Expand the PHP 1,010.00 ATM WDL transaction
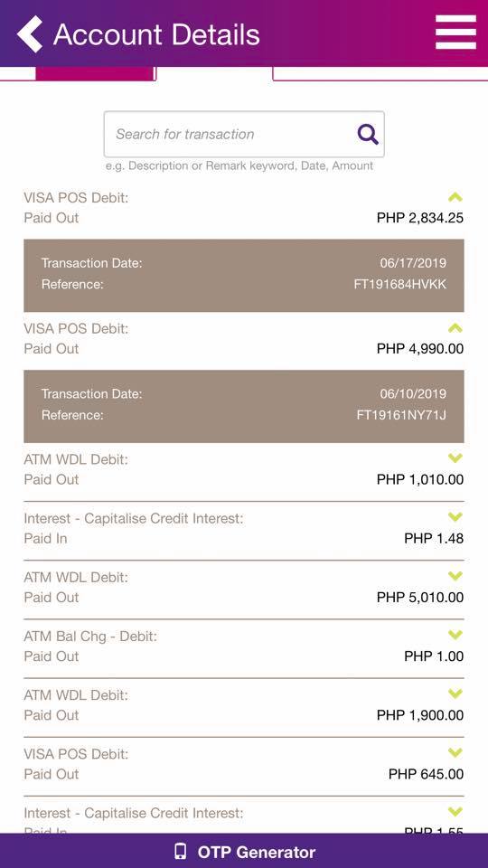This screenshot has width=488, height=868. tap(455, 458)
